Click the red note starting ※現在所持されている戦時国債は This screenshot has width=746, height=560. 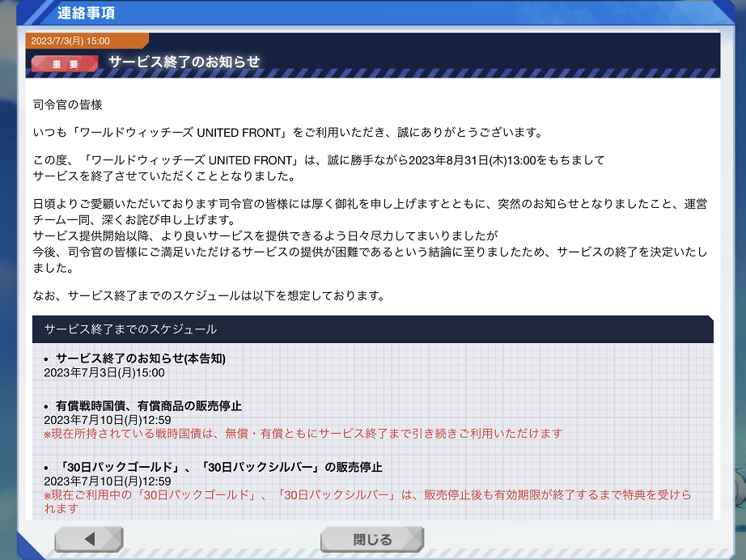click(x=303, y=434)
